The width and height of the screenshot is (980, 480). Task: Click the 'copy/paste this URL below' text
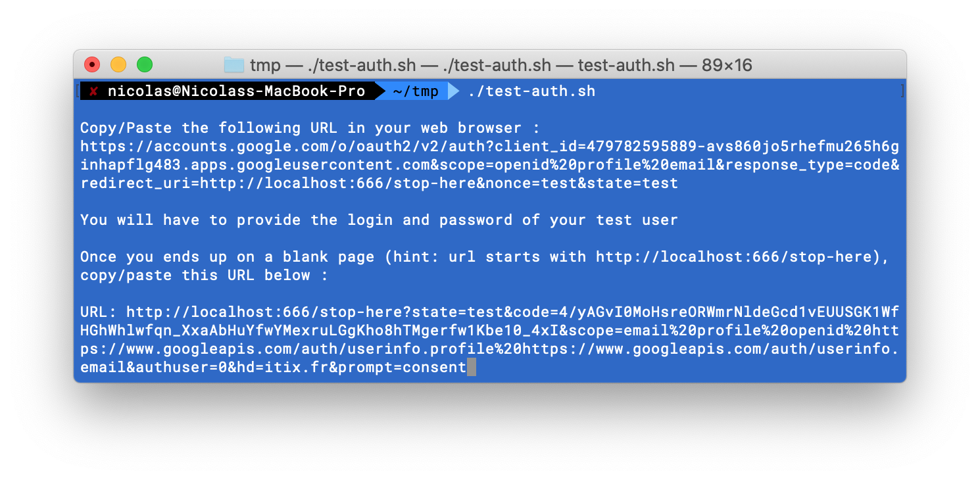point(203,276)
